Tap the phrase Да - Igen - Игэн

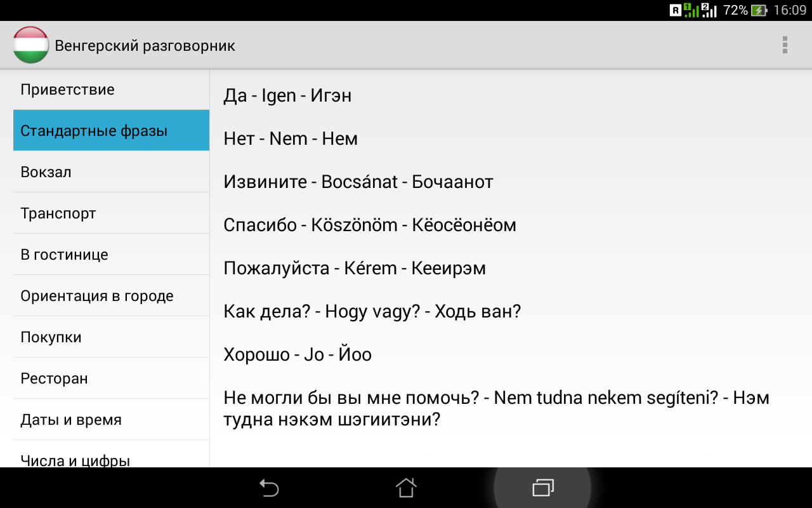pos(287,96)
